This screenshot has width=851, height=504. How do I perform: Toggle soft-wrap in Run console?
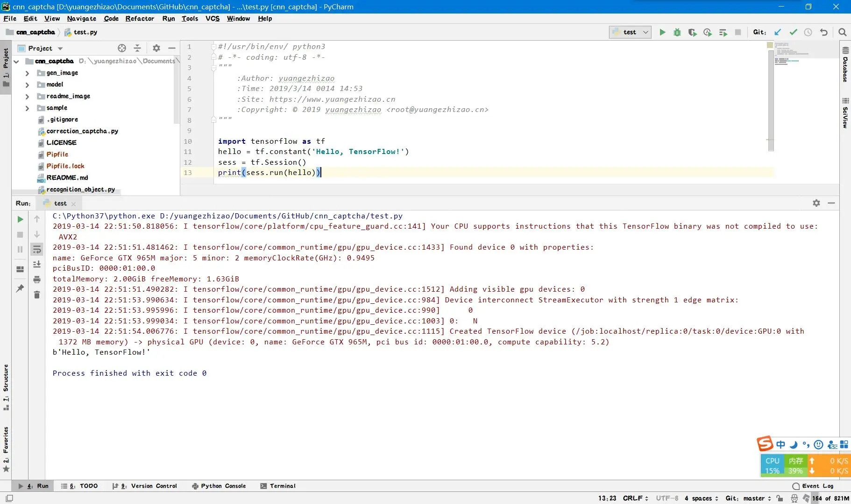[37, 250]
